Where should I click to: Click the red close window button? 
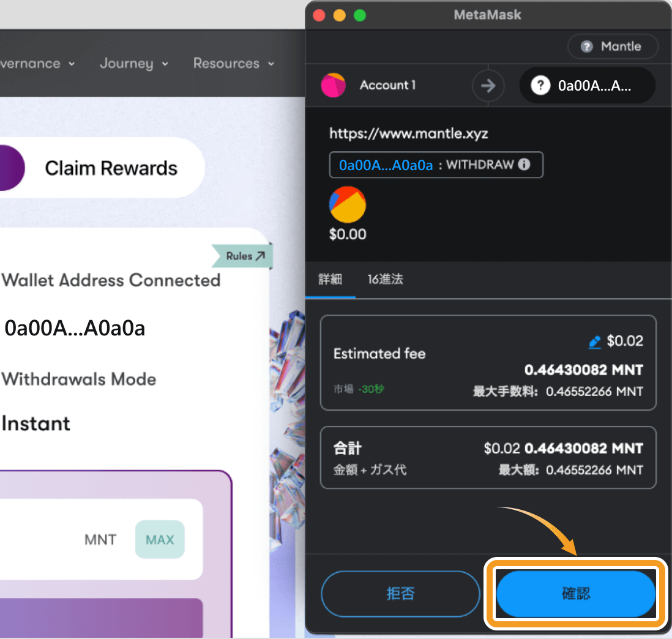[319, 15]
